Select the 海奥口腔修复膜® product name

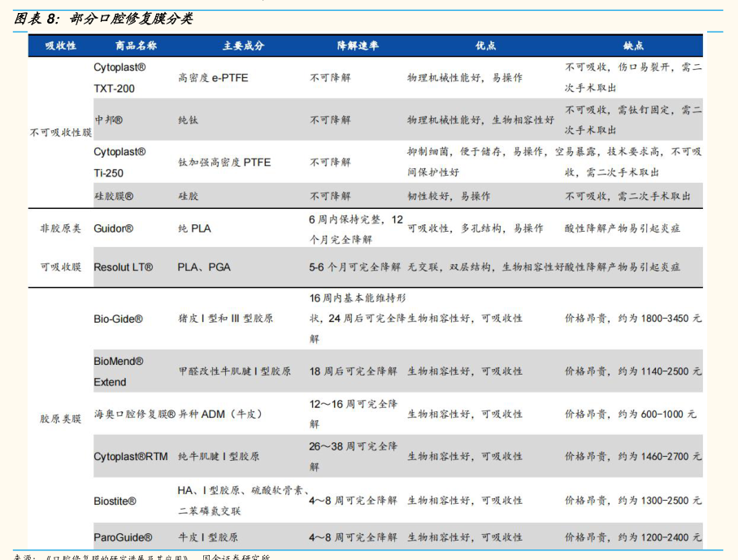134,414
